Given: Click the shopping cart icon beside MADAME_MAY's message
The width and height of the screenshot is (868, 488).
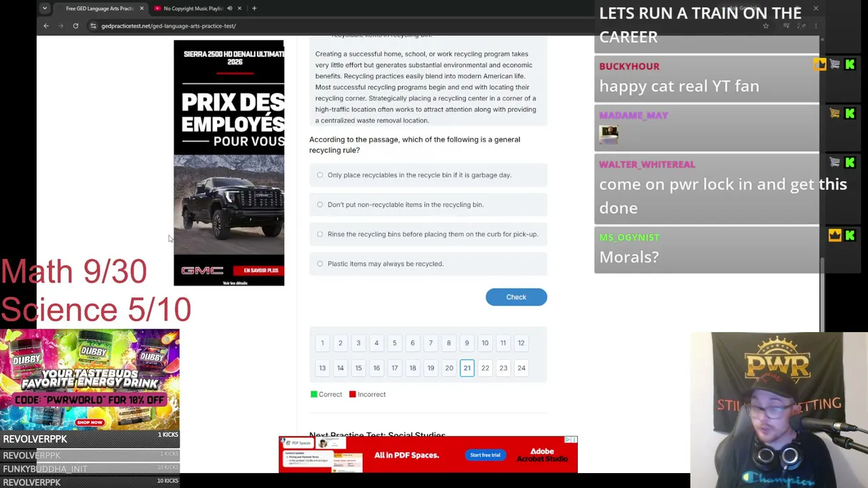Looking at the screenshot, I should (835, 114).
